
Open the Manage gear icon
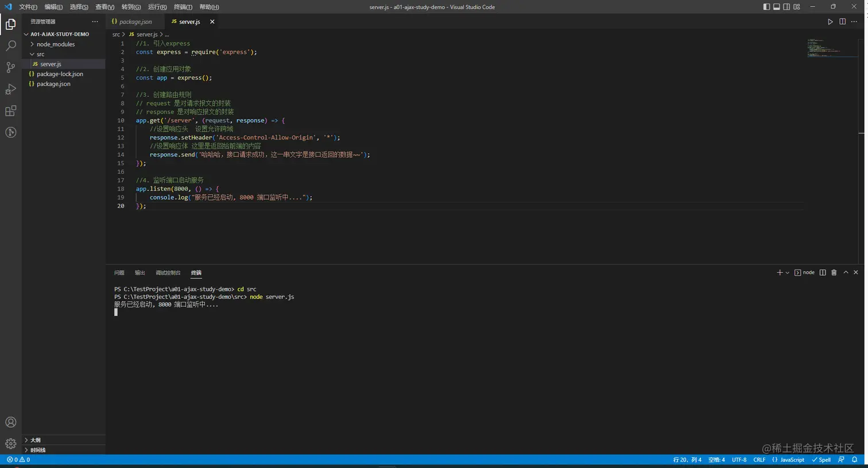(10, 443)
